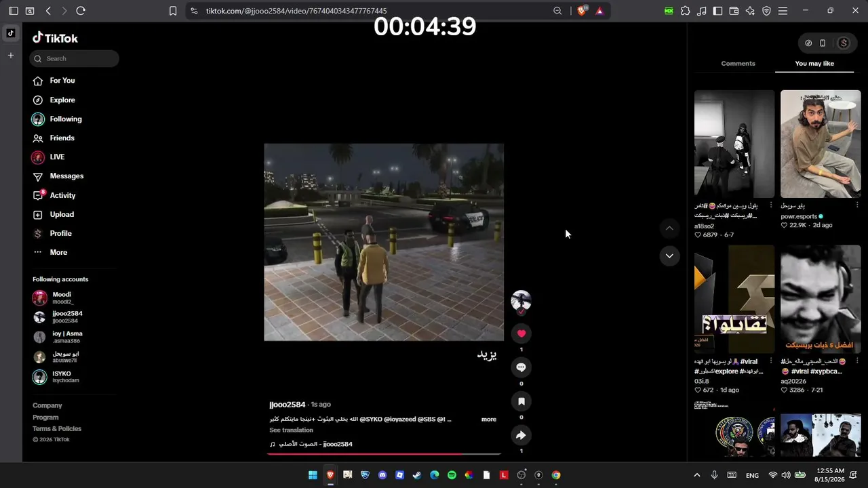868x488 pixels.
Task: Like the video with the heart icon
Action: click(521, 333)
